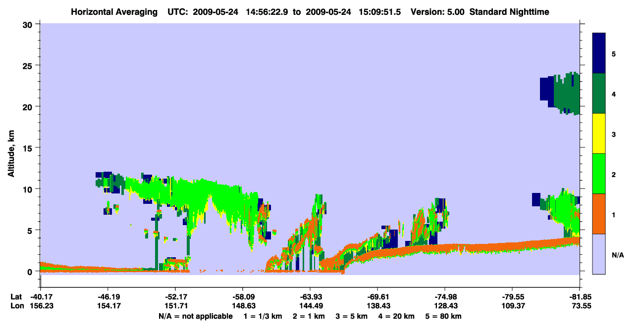644x330 pixels.
Task: Click the dark green colorbar segment labeled 4
Action: [599, 94]
